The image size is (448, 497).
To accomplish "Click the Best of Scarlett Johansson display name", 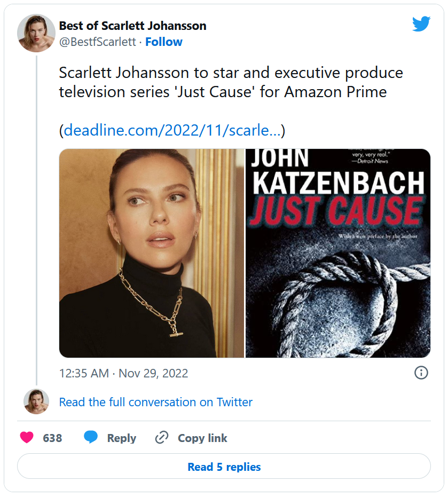I will pyautogui.click(x=132, y=26).
